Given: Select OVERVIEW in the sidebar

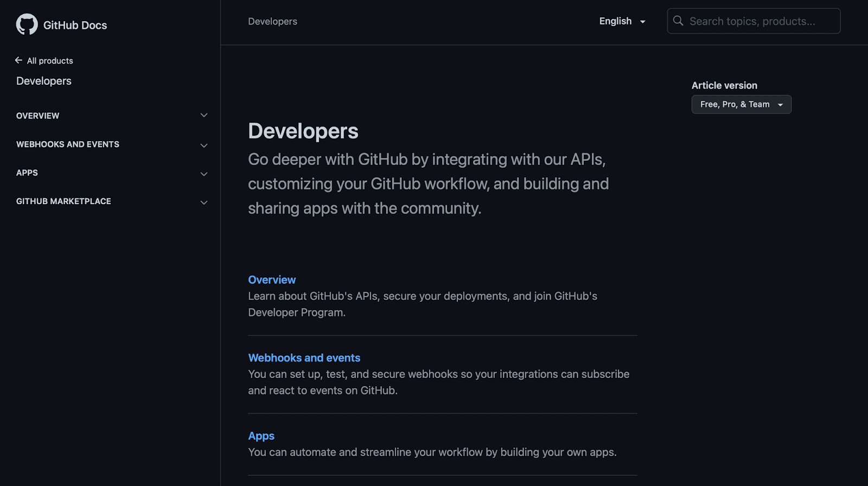Looking at the screenshot, I should pos(37,116).
